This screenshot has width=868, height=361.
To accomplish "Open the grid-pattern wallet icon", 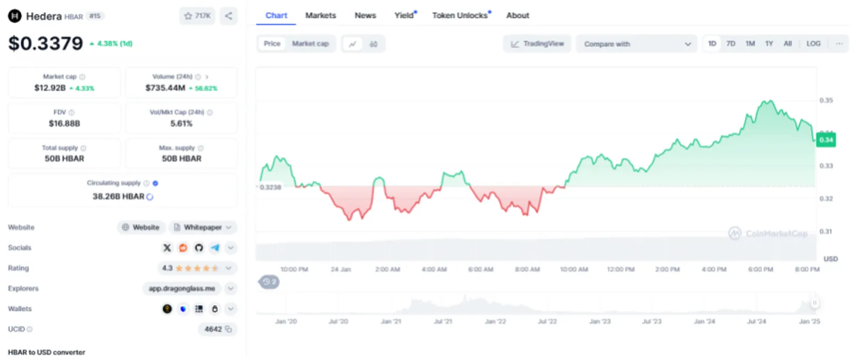I will [199, 309].
